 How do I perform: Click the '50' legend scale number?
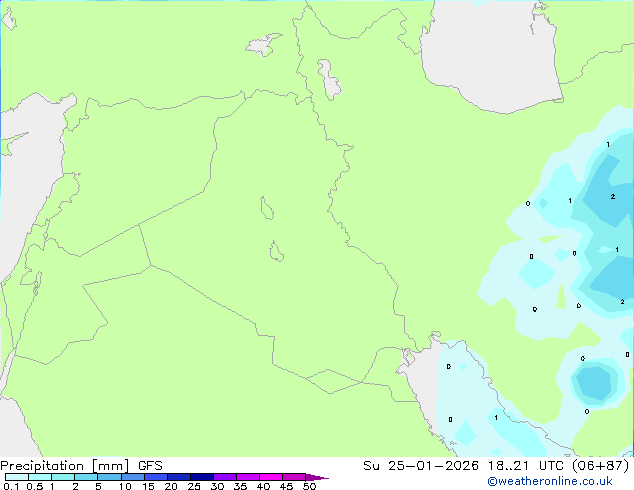[309, 486]
